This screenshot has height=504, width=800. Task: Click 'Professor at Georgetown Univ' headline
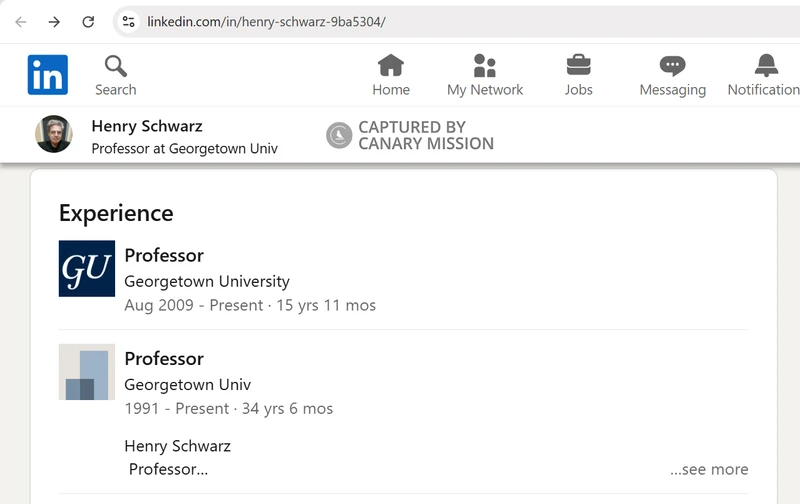click(x=185, y=148)
